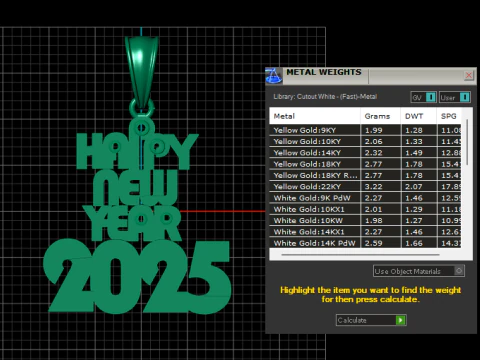This screenshot has height=360, width=480.
Task: Toggle the User library switch
Action: point(455,97)
